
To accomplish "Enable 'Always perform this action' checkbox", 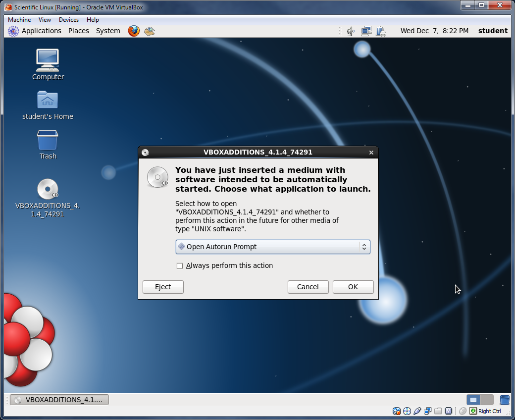I will [180, 265].
